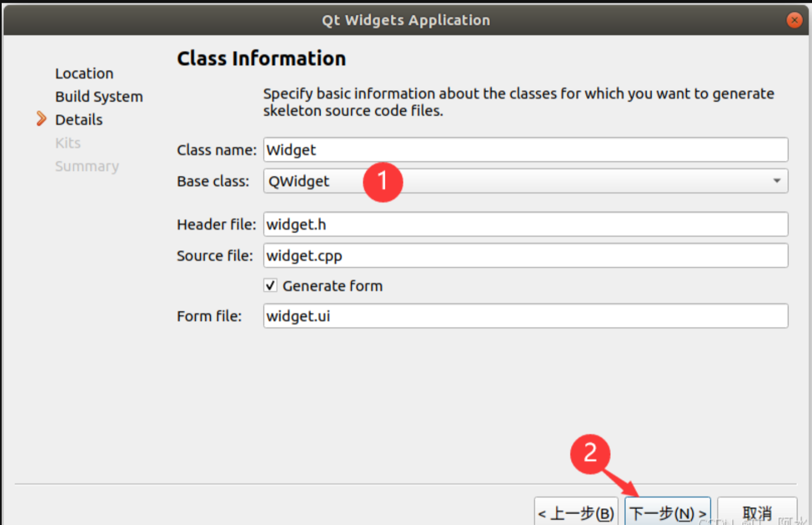Click the Class name label
This screenshot has height=525, width=812.
tap(216, 150)
